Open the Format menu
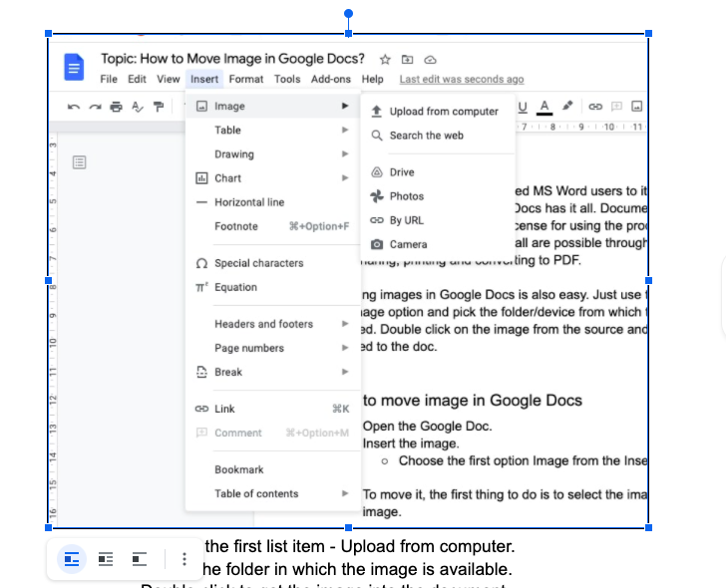Screen dimensions: 726x588 coord(246,79)
